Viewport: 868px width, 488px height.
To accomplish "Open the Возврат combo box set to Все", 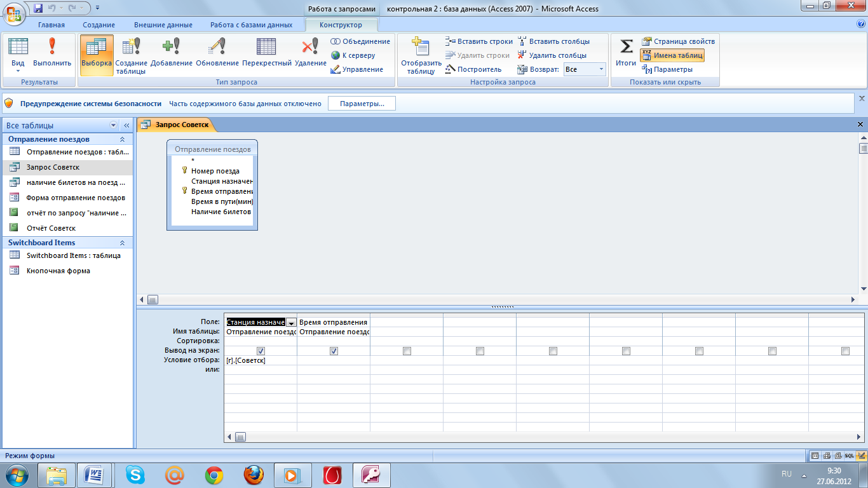I will coord(585,69).
